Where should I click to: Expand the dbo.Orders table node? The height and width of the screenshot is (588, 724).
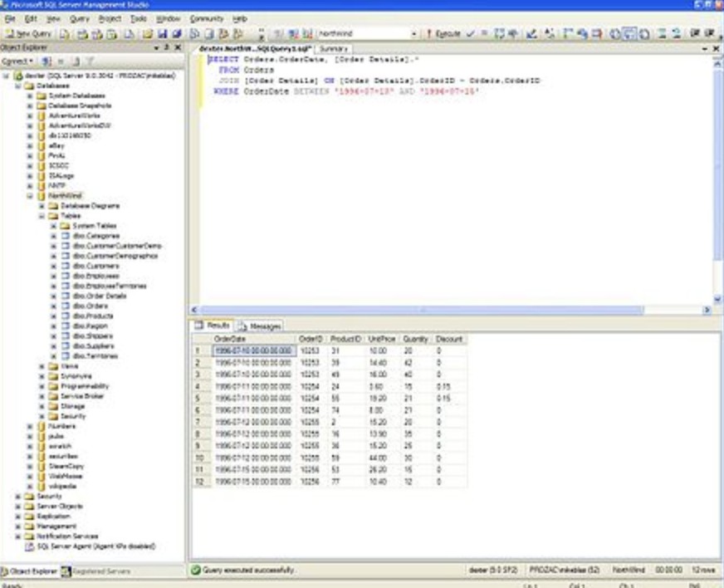coord(54,306)
